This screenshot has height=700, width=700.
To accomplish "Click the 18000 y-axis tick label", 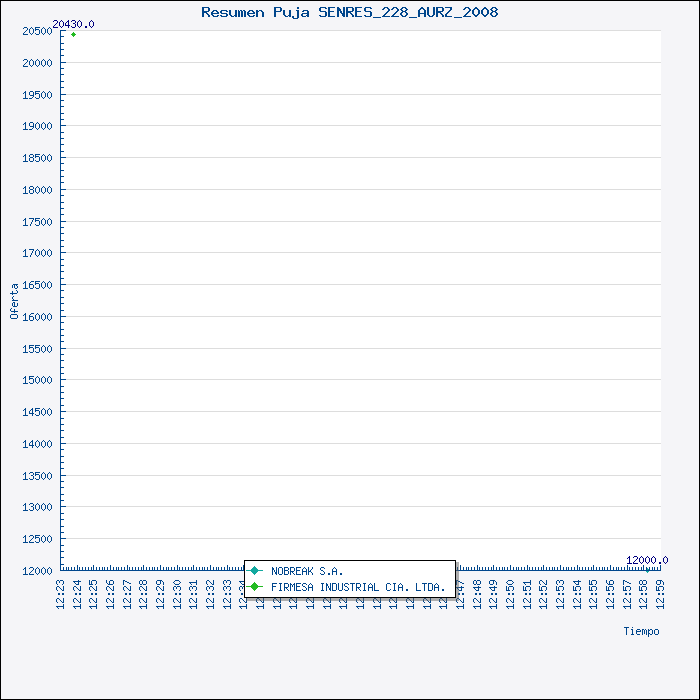I will (x=36, y=190).
